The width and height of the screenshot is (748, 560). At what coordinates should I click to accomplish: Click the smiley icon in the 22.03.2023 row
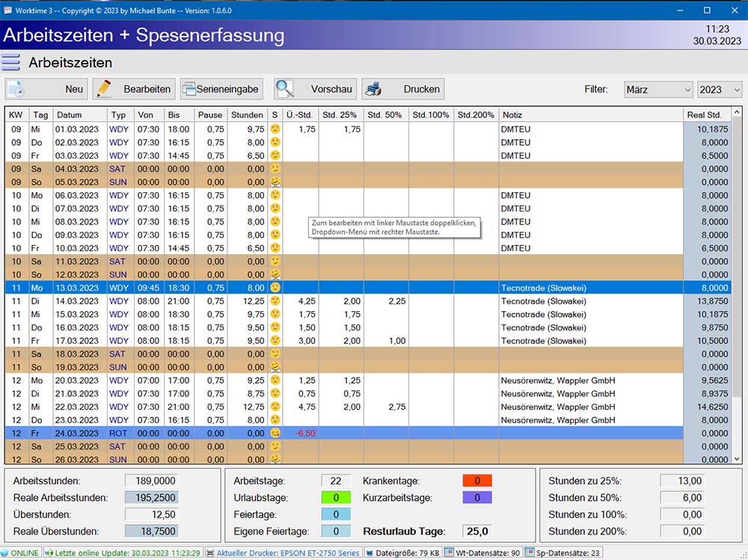pos(275,407)
